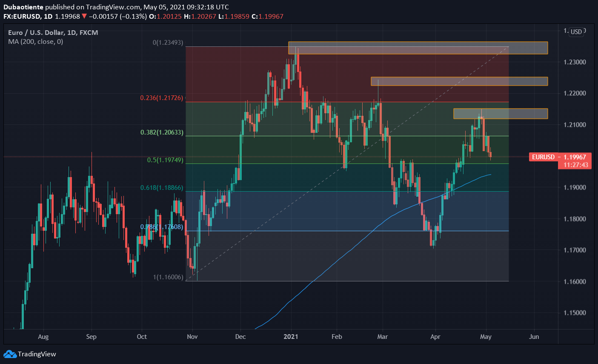Select the Fibonacci 0.236(1.21726) level label
Viewport: 598px width, 364px height.
(x=162, y=98)
